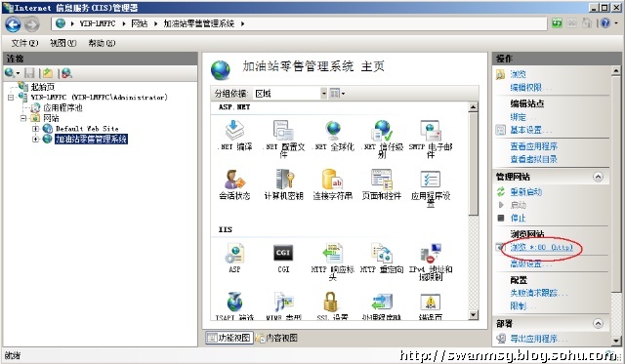
Task: Open the MIME 类型 icon
Action: pos(283,302)
